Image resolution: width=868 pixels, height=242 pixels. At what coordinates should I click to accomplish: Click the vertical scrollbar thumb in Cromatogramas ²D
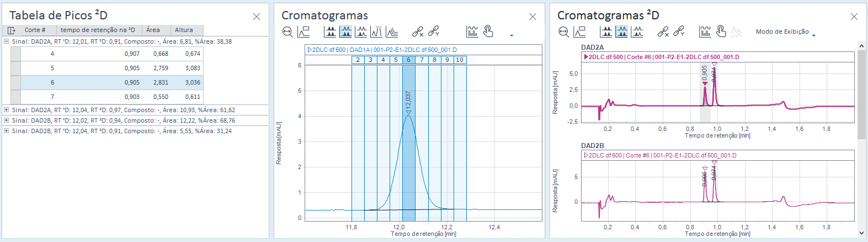coord(861,94)
